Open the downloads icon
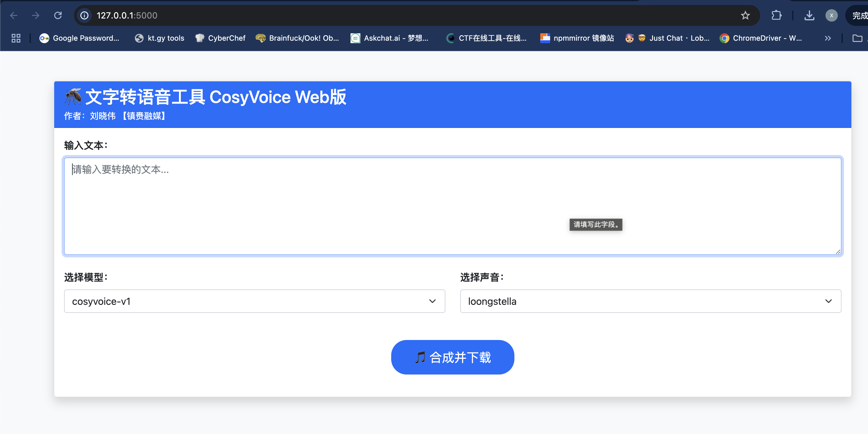The height and width of the screenshot is (434, 868). tap(809, 15)
